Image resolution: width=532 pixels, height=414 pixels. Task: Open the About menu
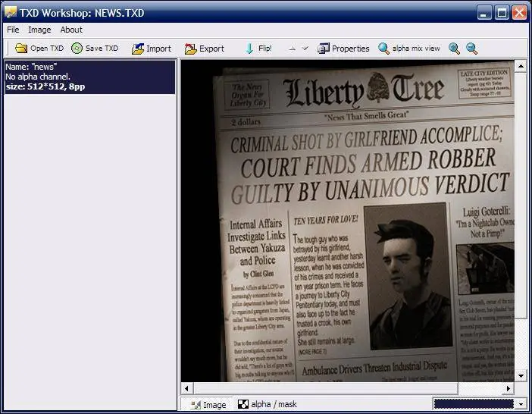coord(71,30)
